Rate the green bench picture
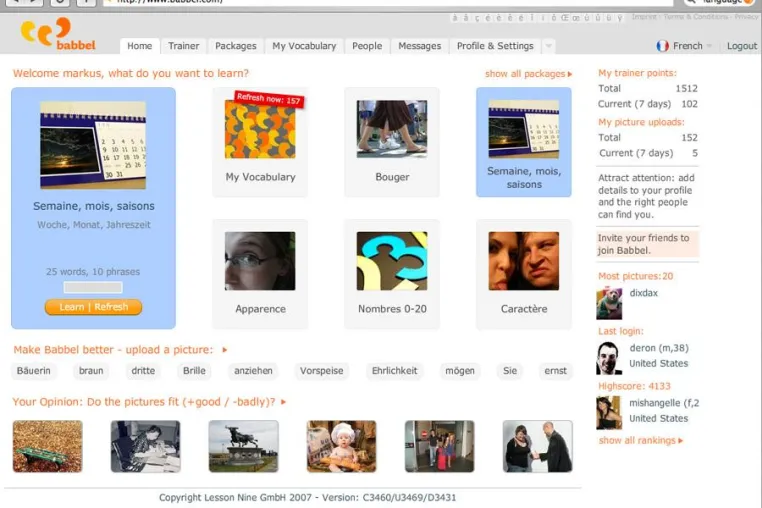Screen dimensions: 762x508 pos(48,446)
